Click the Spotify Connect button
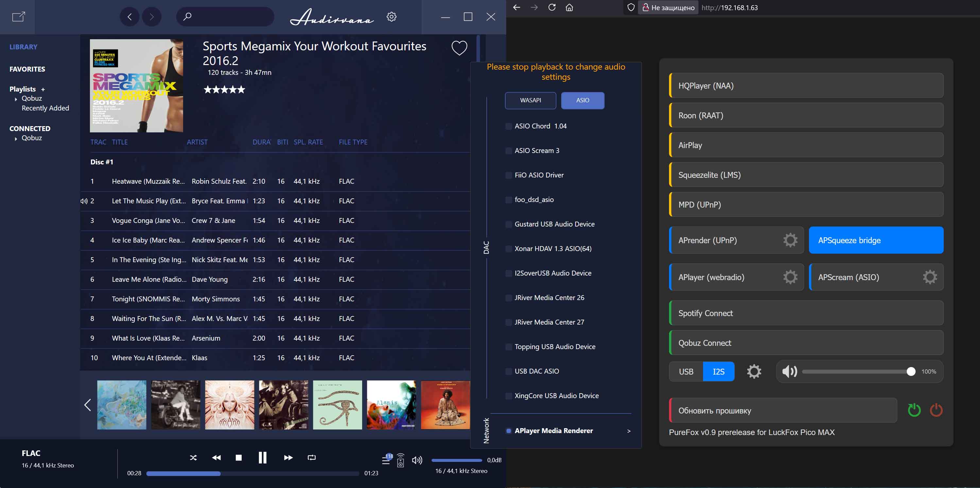Screen dimensions: 980x488 pos(806,313)
